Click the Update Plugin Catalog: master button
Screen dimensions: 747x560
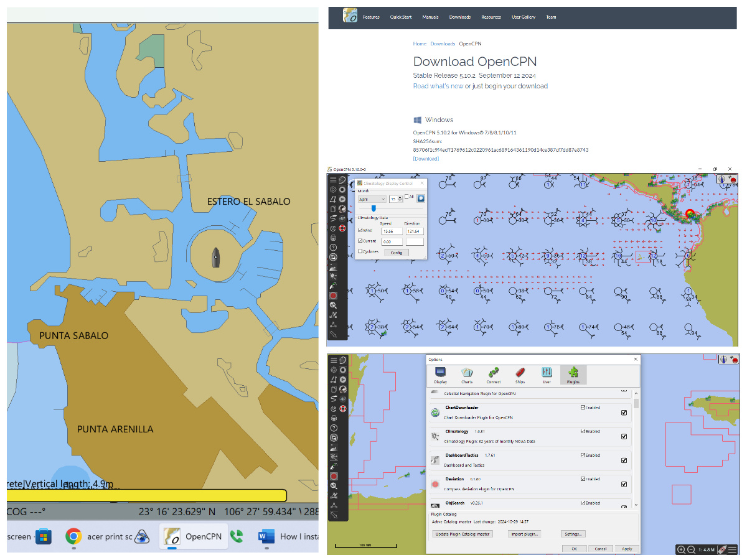(x=463, y=534)
